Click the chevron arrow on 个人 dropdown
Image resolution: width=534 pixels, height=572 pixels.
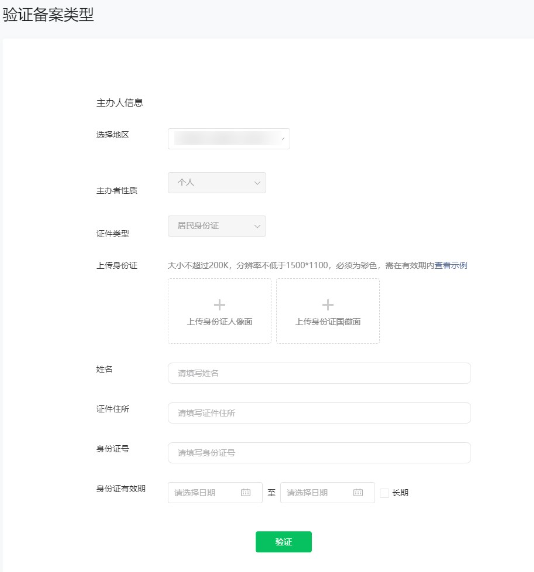(257, 183)
